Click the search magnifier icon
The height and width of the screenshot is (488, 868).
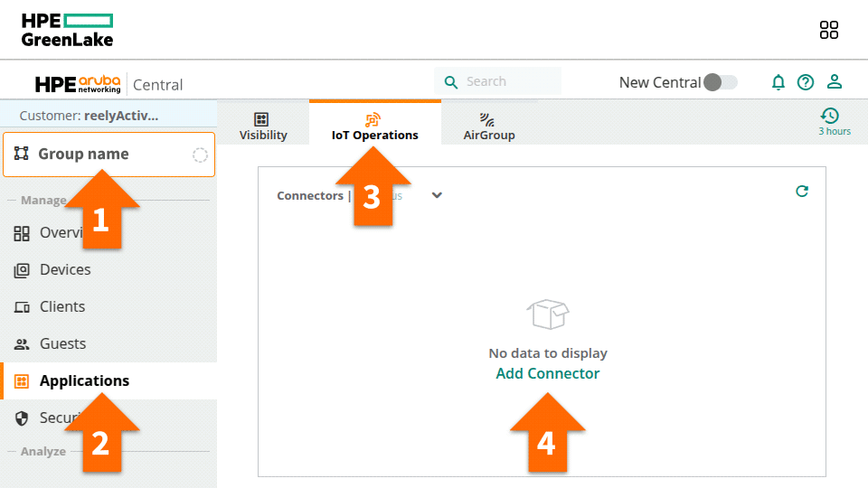click(451, 82)
